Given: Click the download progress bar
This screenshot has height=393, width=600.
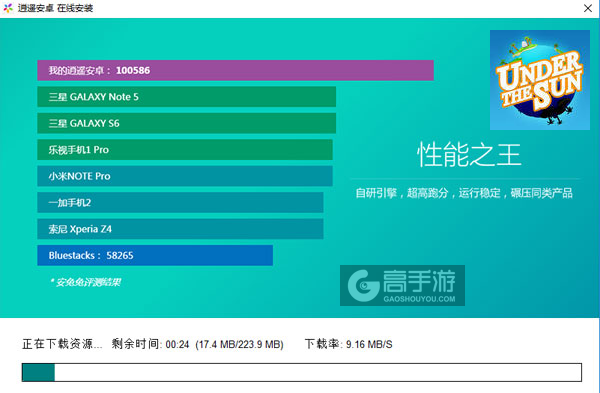Looking at the screenshot, I should tap(302, 372).
